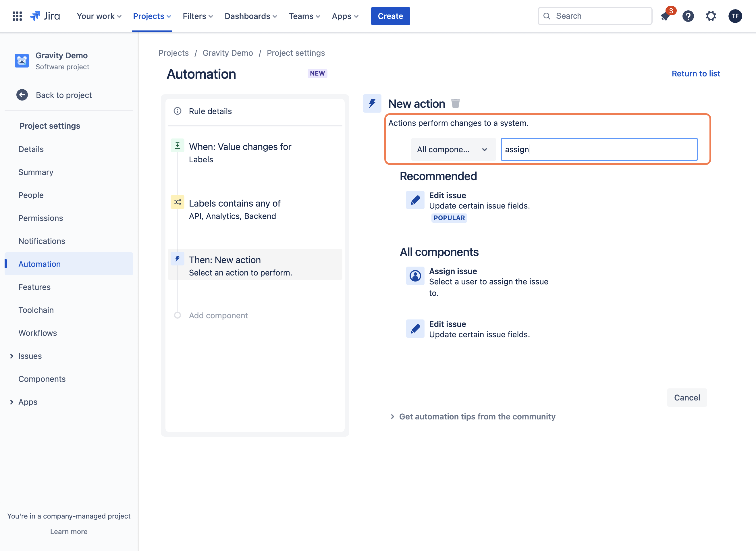Select the Assign issue action
This screenshot has width=756, height=551.
click(478, 282)
